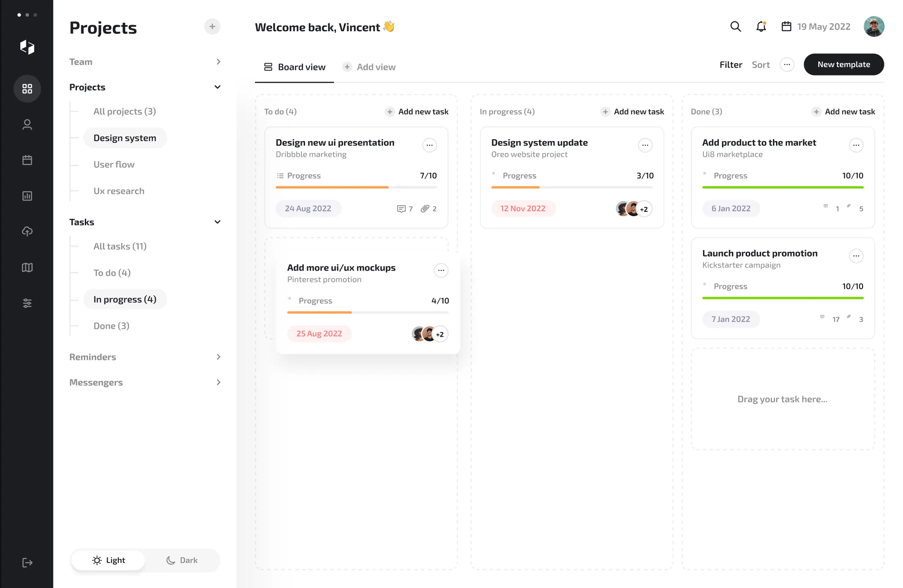
Task: Click the logout icon at sidebar bottom
Action: pyautogui.click(x=27, y=563)
